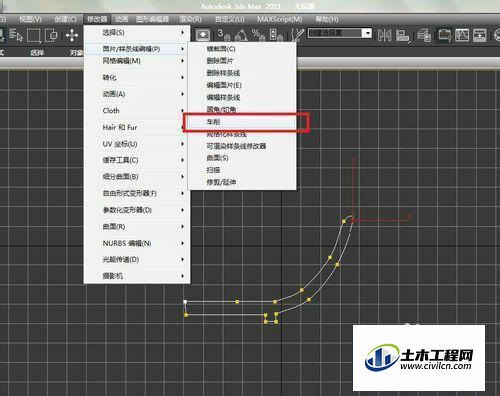This screenshot has width=500, height=396.
Task: Expand the 动画(A) modifier submenu
Action: click(137, 94)
